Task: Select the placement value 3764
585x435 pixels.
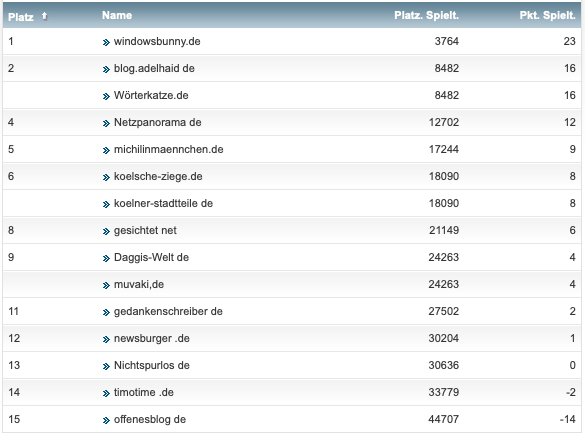Action: click(447, 41)
